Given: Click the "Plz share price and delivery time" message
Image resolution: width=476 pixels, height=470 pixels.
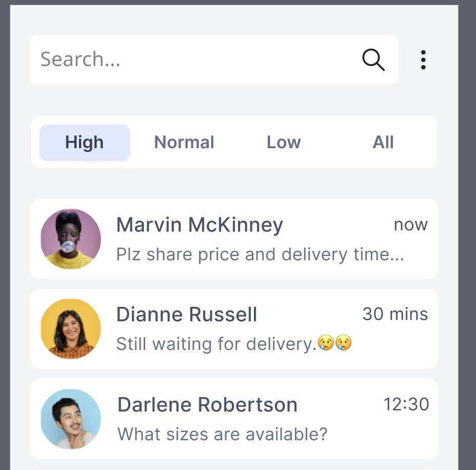Looking at the screenshot, I should tap(260, 254).
